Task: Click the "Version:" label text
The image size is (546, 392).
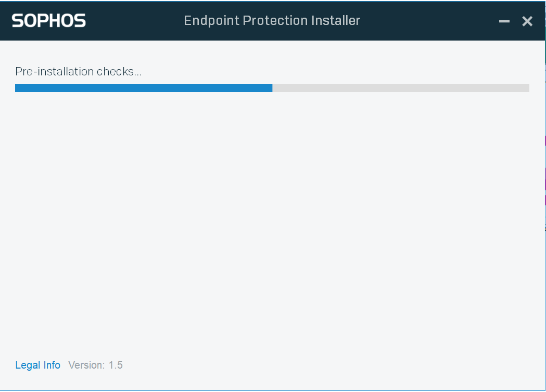Action: [x=86, y=365]
